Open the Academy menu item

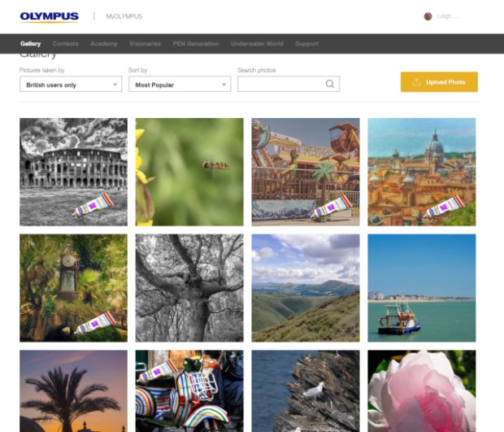104,43
